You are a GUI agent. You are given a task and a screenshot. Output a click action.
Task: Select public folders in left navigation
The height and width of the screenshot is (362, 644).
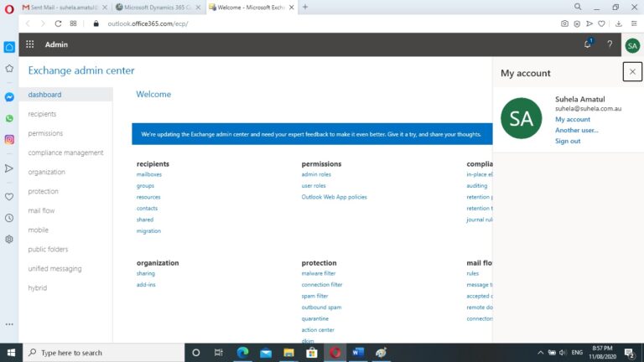[48, 249]
